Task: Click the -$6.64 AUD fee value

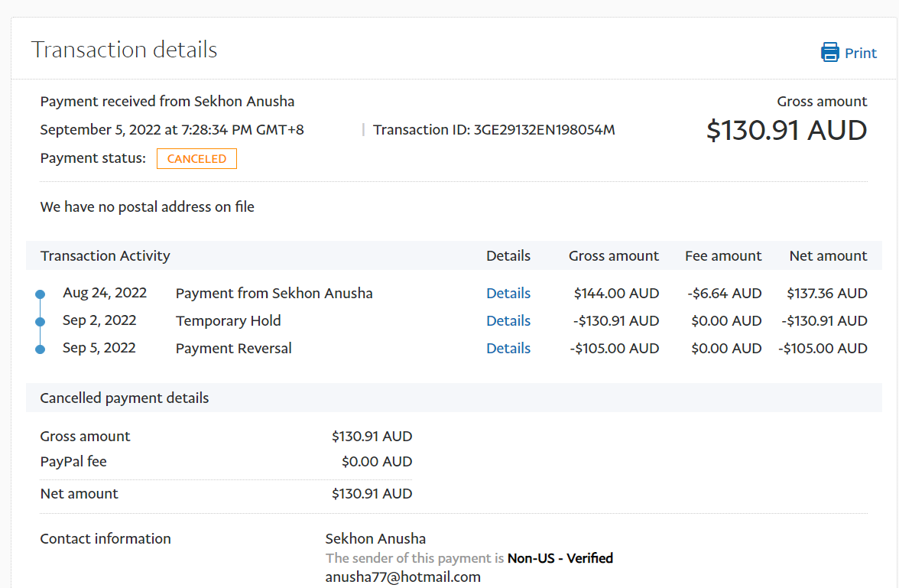Action: [x=723, y=294]
